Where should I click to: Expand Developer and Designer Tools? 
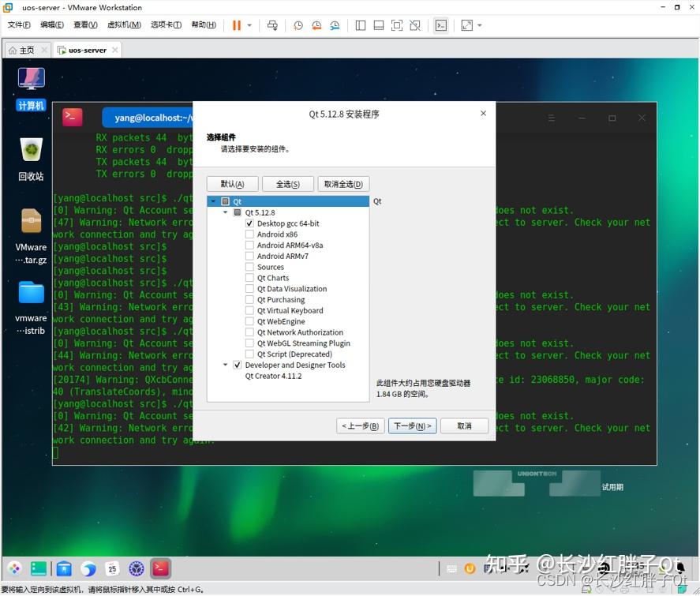tap(226, 365)
